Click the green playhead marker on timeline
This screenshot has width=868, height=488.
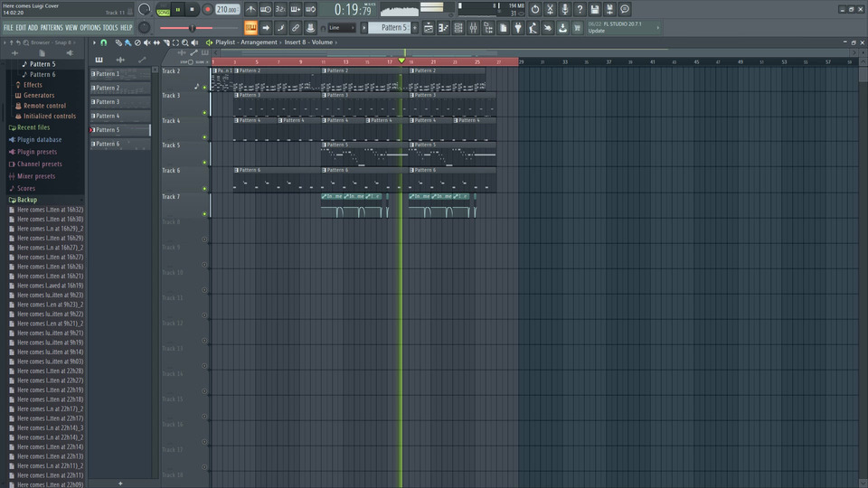(401, 61)
